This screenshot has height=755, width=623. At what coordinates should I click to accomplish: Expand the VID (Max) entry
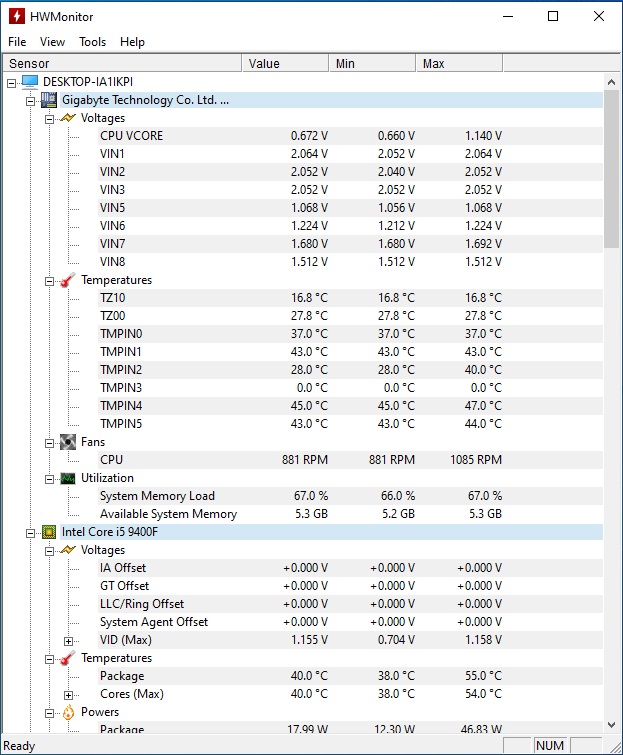point(68,641)
